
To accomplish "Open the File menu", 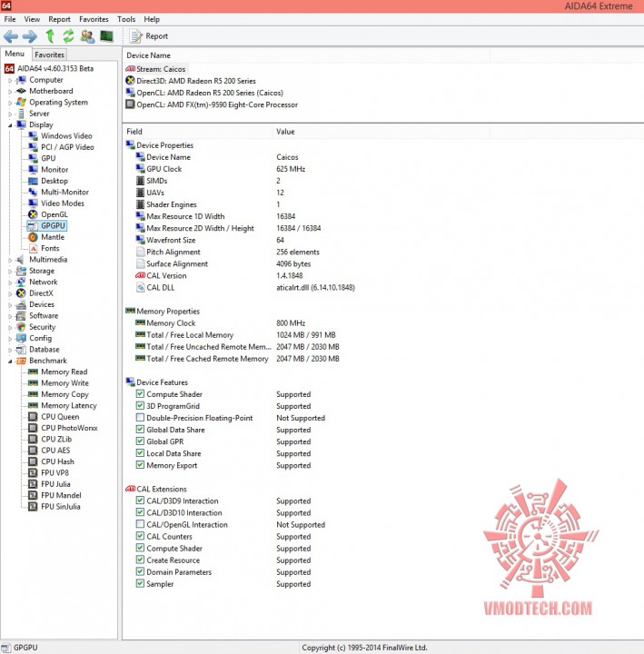I will [x=10, y=19].
